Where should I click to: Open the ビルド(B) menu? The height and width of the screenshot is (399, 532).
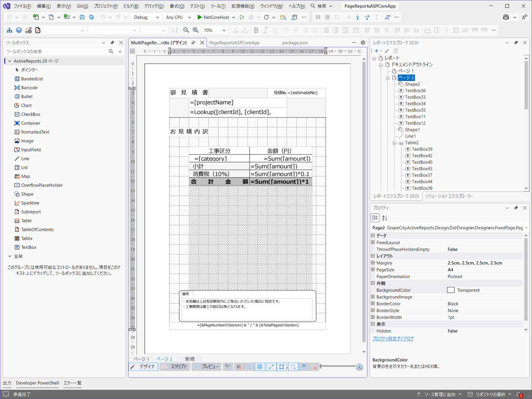click(x=131, y=6)
